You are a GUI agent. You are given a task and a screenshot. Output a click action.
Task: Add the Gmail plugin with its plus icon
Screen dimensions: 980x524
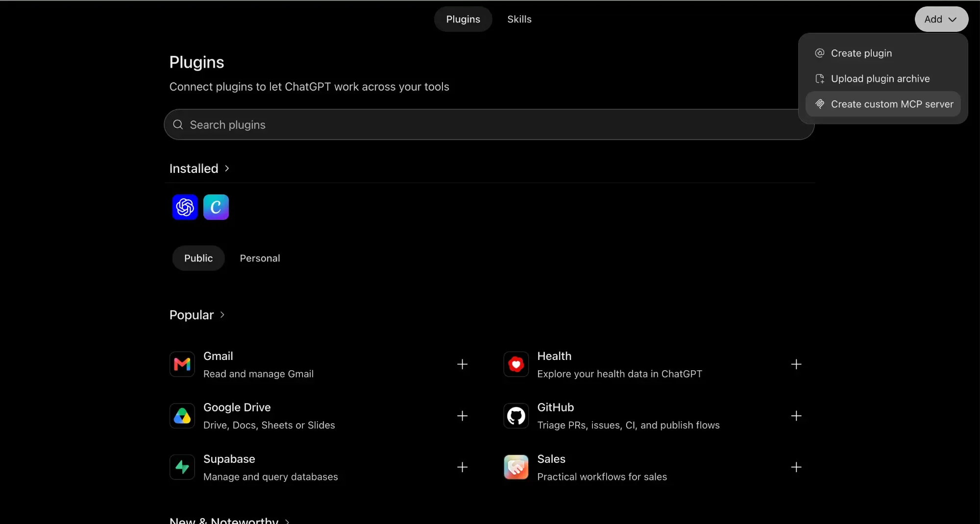[462, 364]
